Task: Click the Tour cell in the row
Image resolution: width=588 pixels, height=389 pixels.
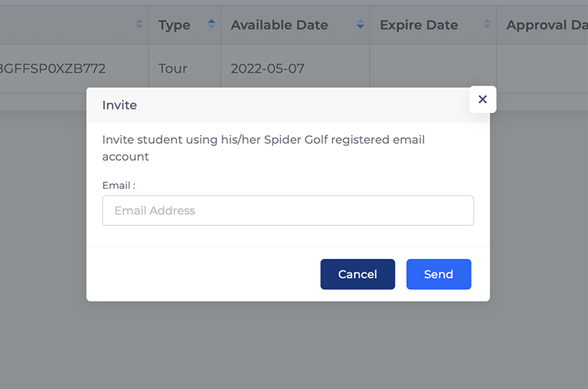Action: pyautogui.click(x=172, y=69)
